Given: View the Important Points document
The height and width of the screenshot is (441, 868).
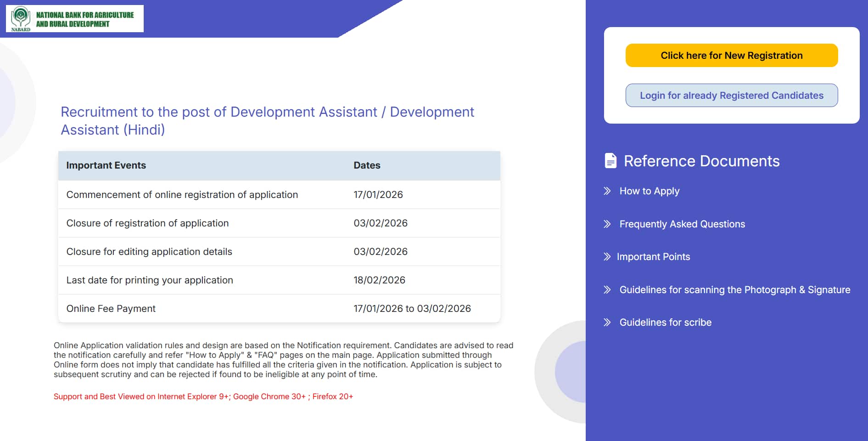Looking at the screenshot, I should [654, 256].
